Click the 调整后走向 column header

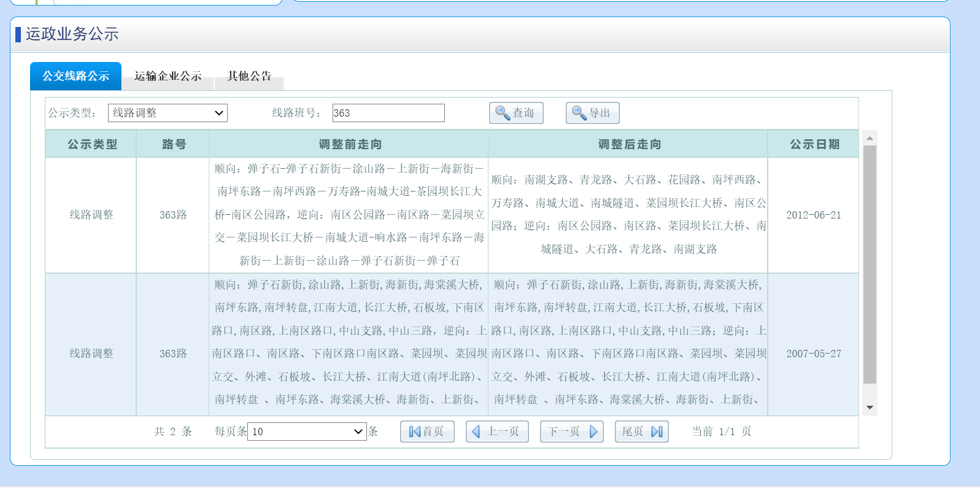(x=628, y=144)
